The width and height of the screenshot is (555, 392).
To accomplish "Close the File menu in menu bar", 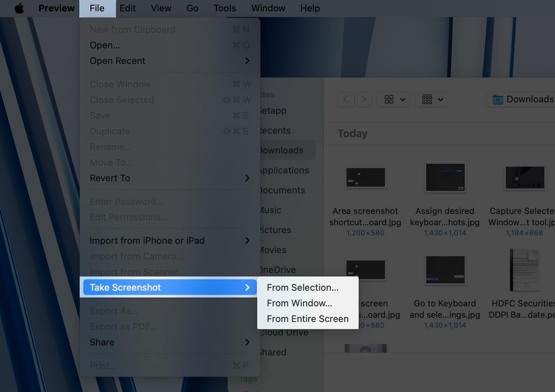I will pos(97,8).
